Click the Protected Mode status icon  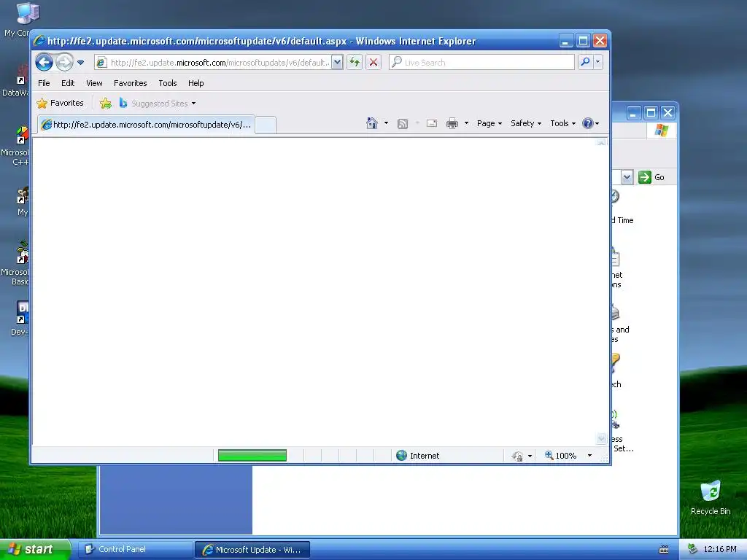517,456
